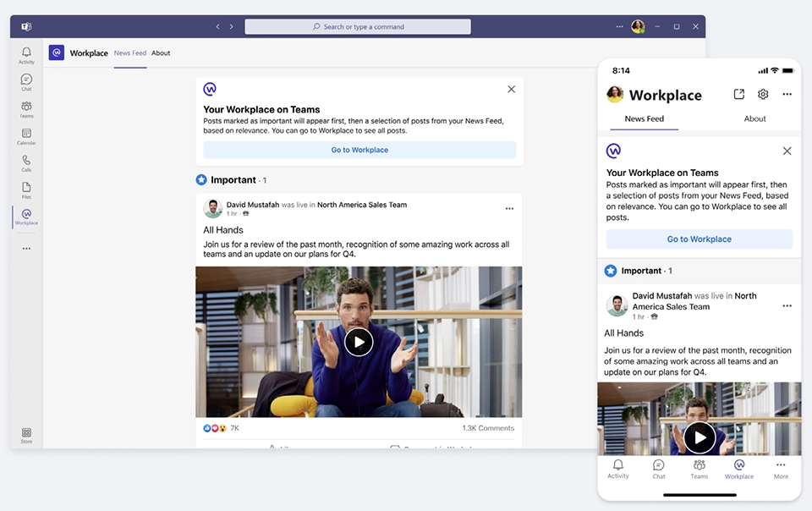Open pop-out icon in mobile header
Screen dimensions: 812x511
coord(739,94)
